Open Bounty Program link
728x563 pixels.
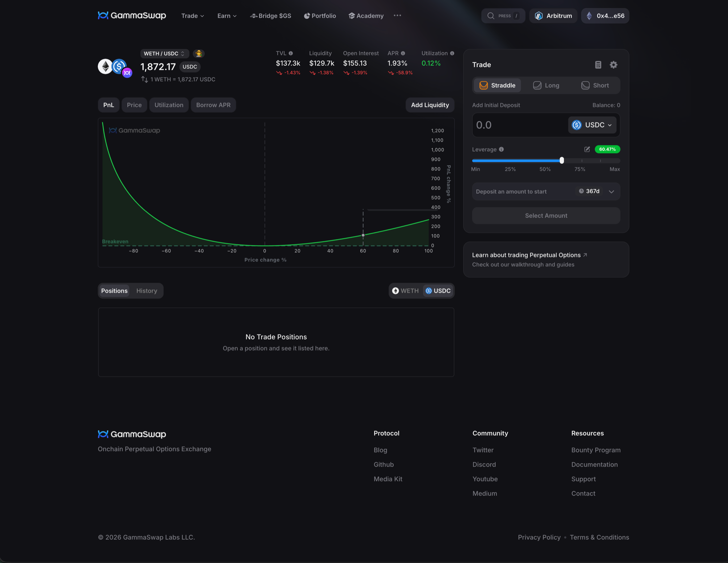click(x=596, y=450)
